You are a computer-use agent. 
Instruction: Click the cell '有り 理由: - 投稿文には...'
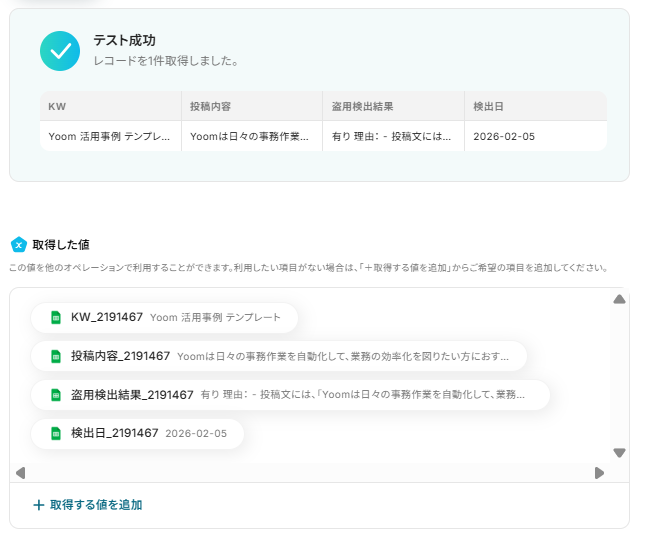(394, 136)
